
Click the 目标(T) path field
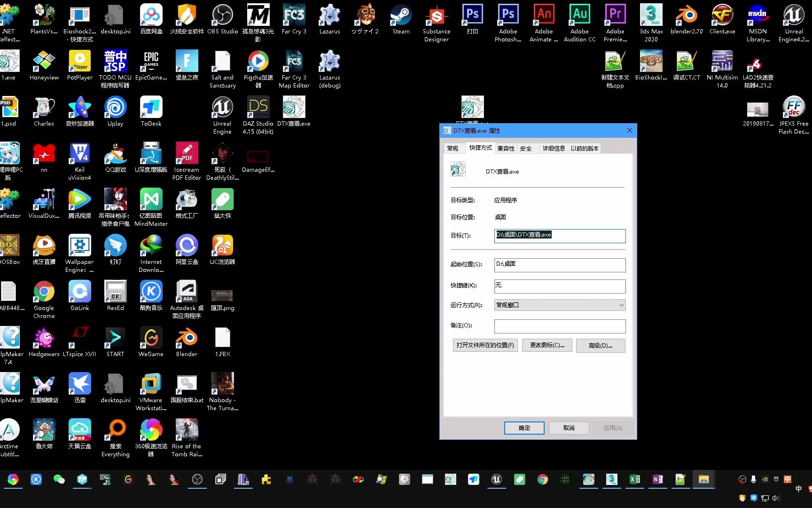coord(560,236)
